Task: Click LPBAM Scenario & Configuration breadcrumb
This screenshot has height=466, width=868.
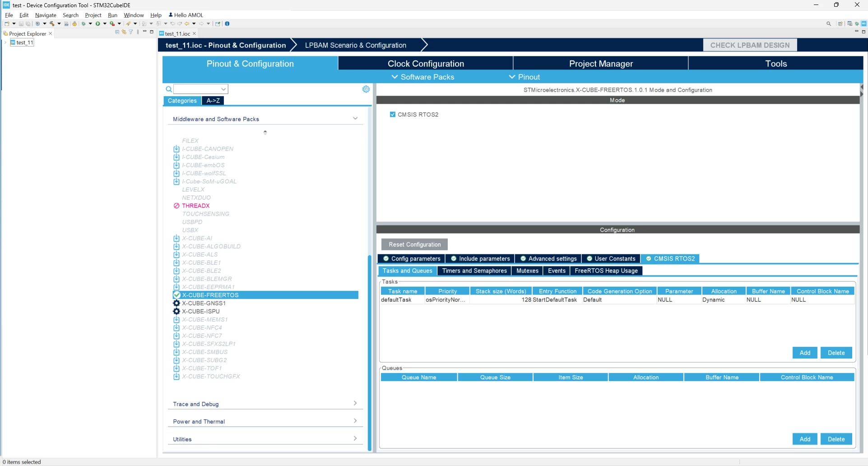Action: click(x=356, y=45)
